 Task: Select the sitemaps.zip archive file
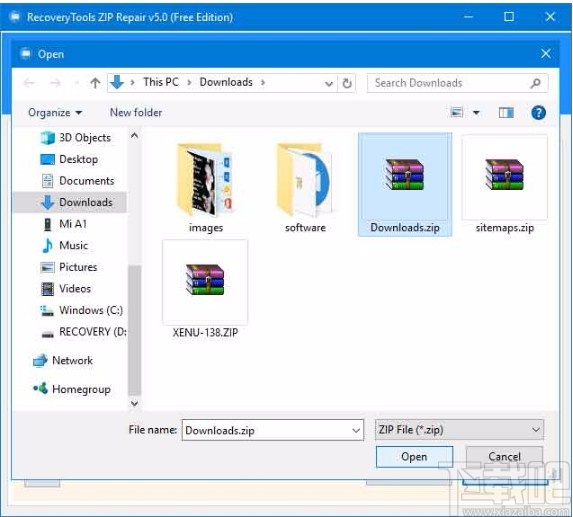coord(505,184)
